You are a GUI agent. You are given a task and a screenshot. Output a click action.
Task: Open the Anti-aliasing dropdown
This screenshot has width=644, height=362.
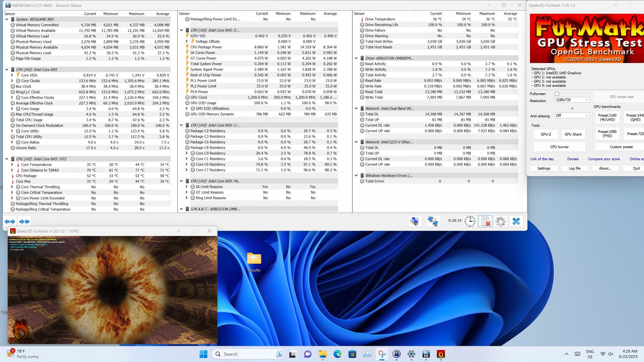click(x=572, y=116)
